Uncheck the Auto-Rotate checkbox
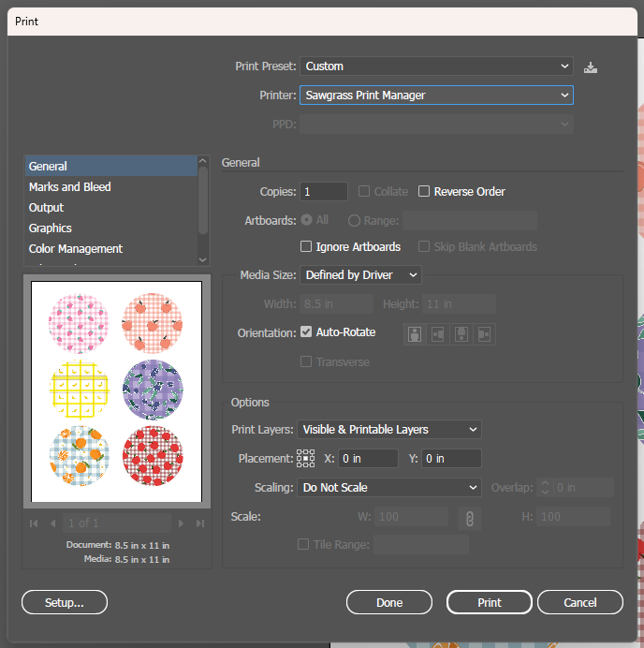Screen dimensions: 644x648 coord(306,331)
